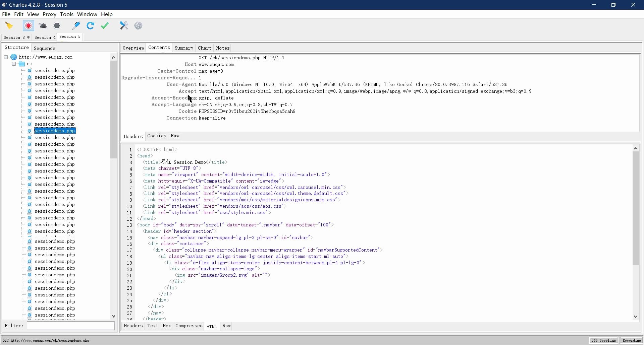Select response HTML tab
Image resolution: width=644 pixels, height=345 pixels.
(x=212, y=326)
